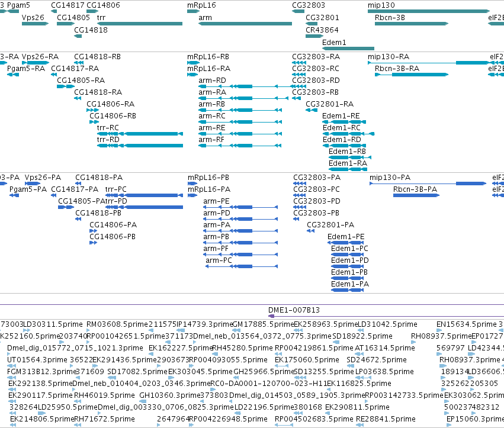The height and width of the screenshot is (428, 504).
Task: Select the UT01564.3prime EST label
Action: click(x=37, y=360)
